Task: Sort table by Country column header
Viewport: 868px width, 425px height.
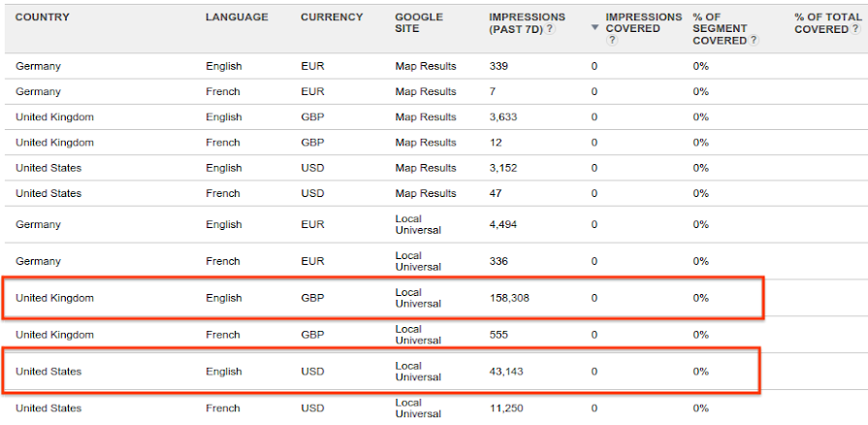Action: 43,17
